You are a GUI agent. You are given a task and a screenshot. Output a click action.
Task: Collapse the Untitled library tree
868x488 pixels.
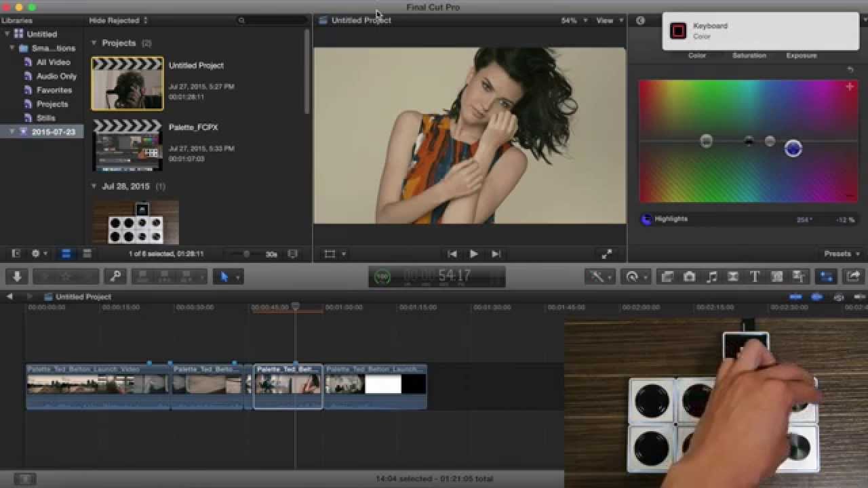tap(7, 34)
